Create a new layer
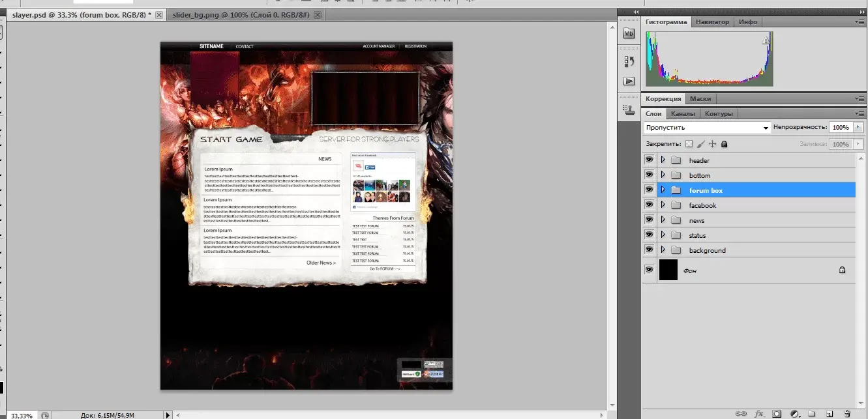 [x=830, y=413]
